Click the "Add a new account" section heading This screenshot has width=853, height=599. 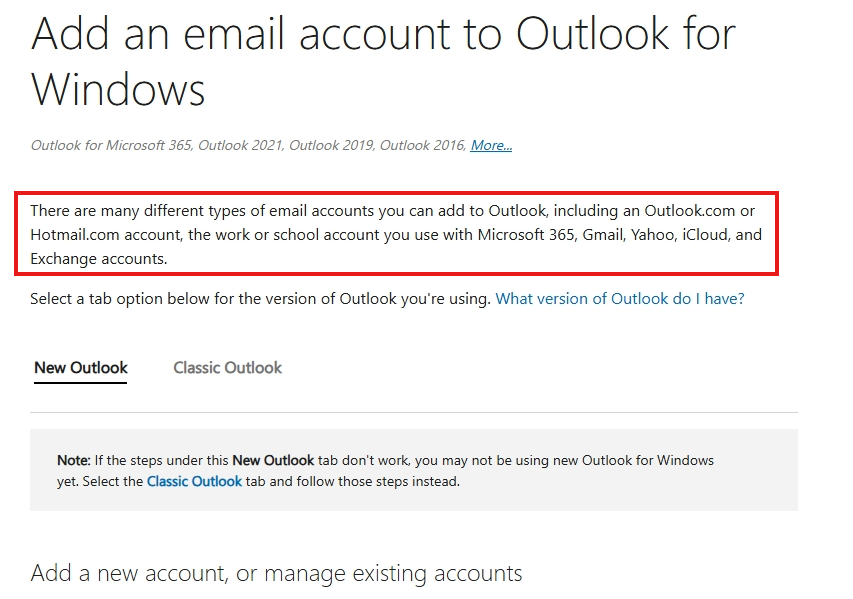(276, 573)
